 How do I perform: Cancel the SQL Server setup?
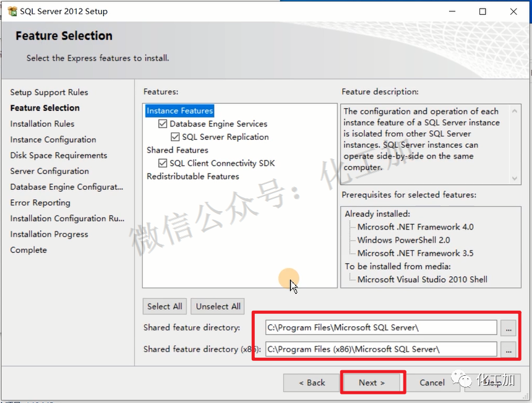(432, 383)
